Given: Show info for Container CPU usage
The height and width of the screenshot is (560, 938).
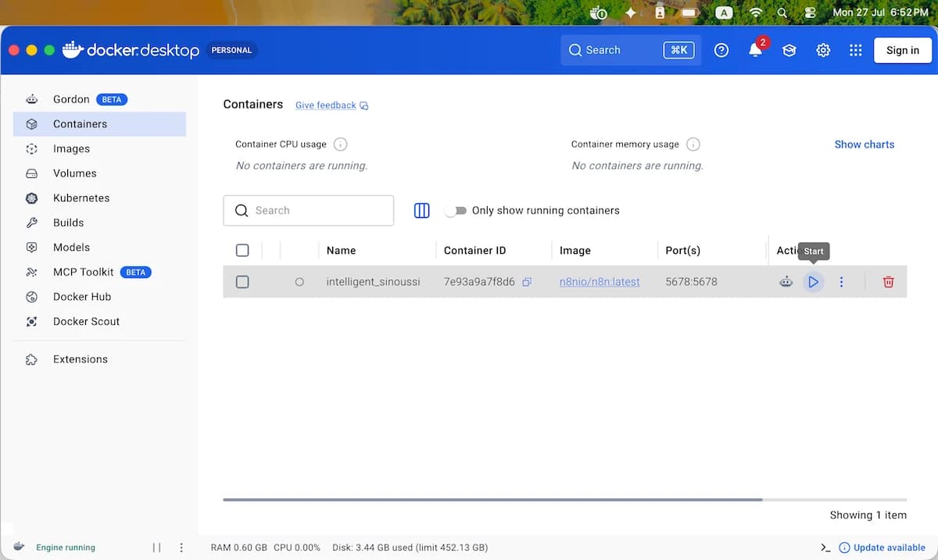Looking at the screenshot, I should click(340, 144).
